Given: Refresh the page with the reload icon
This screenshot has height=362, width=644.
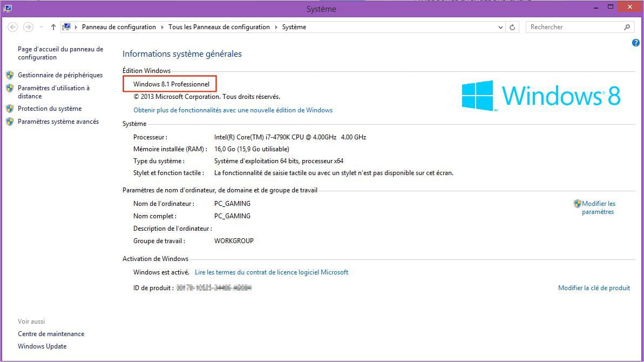Looking at the screenshot, I should (512, 27).
